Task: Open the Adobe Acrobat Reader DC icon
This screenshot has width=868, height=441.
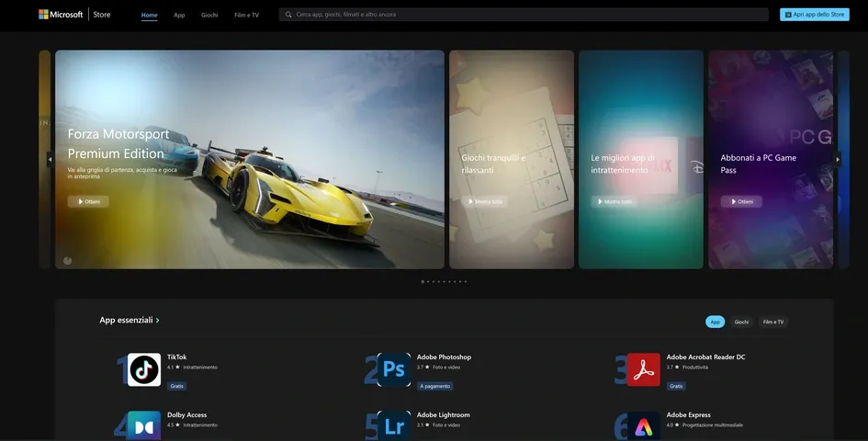Action: pyautogui.click(x=643, y=369)
